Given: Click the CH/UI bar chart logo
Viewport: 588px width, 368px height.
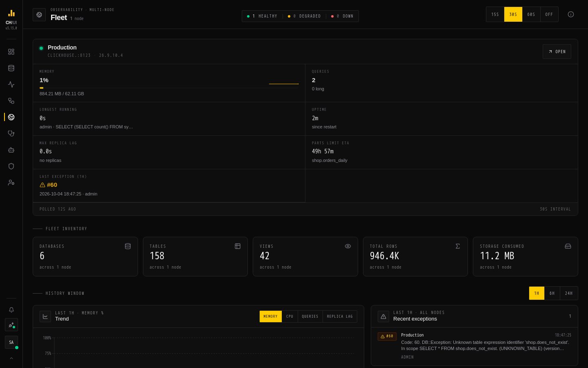Looking at the screenshot, I should 11,13.
